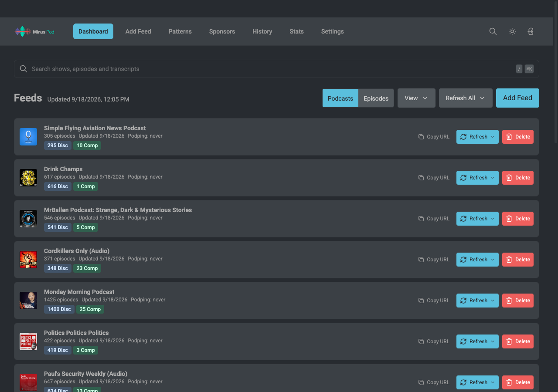Delete the Simple Flying Aviation News feed

point(518,137)
